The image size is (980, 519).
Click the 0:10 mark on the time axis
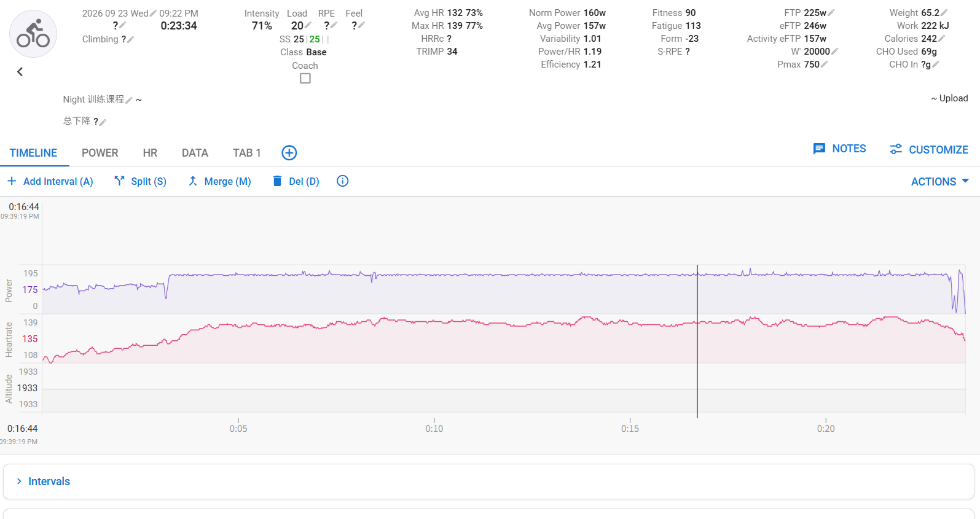434,429
